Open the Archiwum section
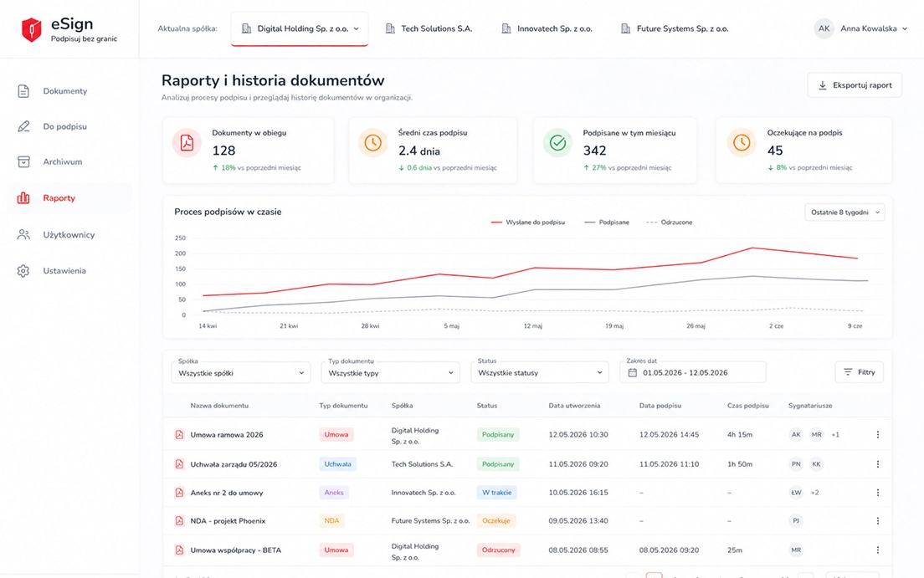 [x=63, y=162]
